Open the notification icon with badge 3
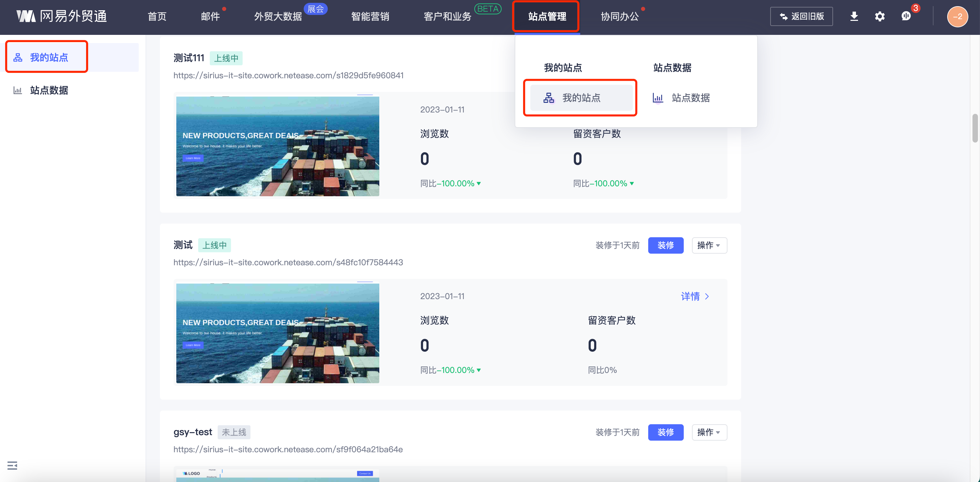The width and height of the screenshot is (980, 482). [906, 16]
